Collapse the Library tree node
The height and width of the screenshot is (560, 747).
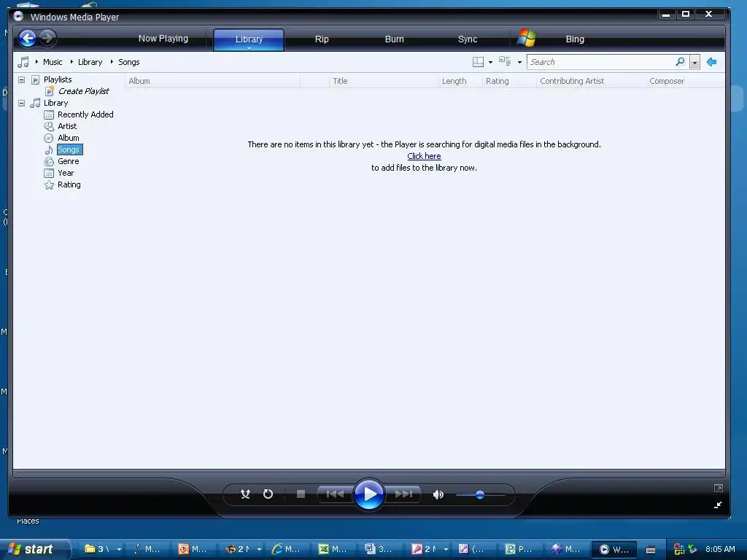point(21,103)
